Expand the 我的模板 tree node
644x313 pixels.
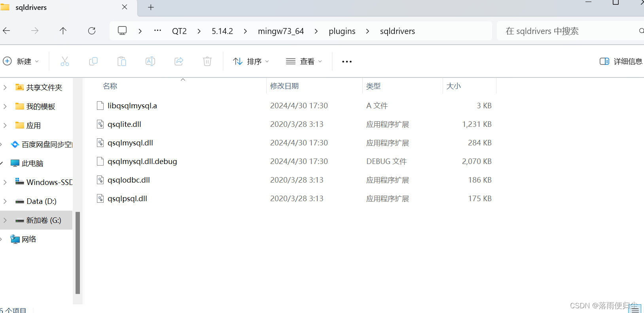point(5,106)
